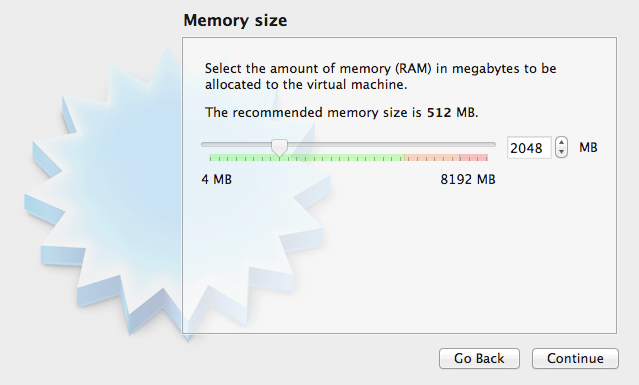Click the green zone of memory scale

click(x=306, y=158)
